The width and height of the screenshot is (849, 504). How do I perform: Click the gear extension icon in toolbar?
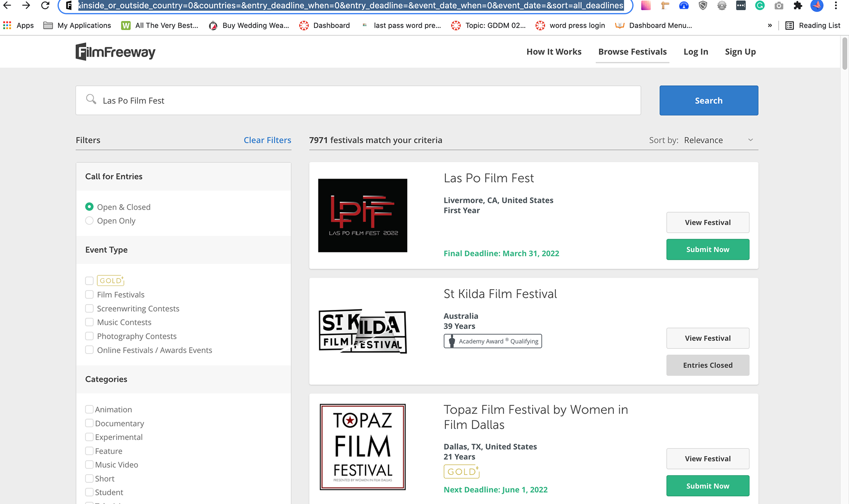pos(722,5)
